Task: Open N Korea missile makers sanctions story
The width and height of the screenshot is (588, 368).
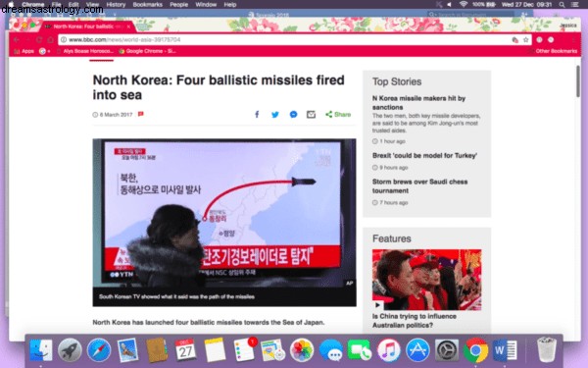Action: (x=418, y=102)
